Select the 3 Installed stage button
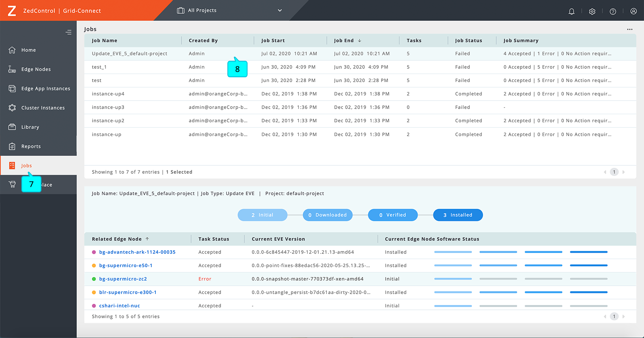This screenshot has height=338, width=644. pos(458,215)
